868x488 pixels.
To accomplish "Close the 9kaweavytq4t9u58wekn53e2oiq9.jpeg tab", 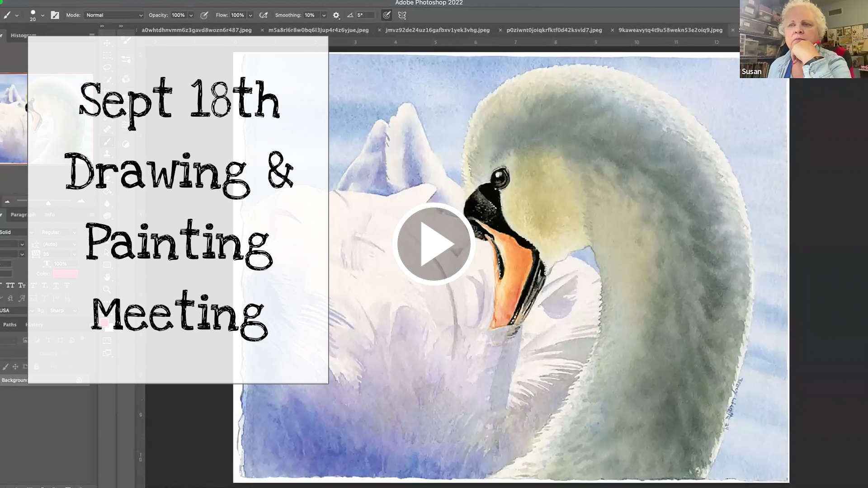I will point(612,30).
